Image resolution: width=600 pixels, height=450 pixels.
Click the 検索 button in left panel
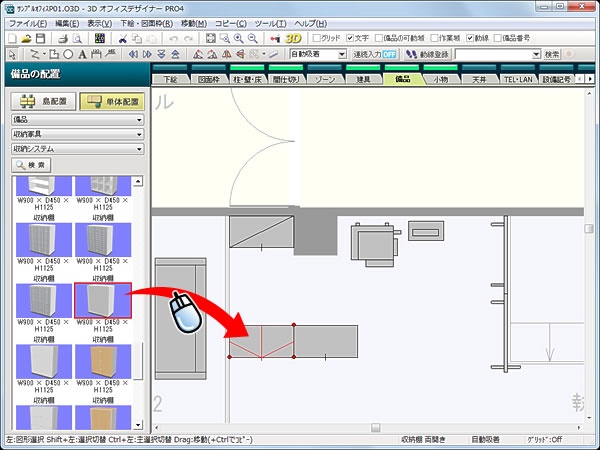[x=30, y=165]
